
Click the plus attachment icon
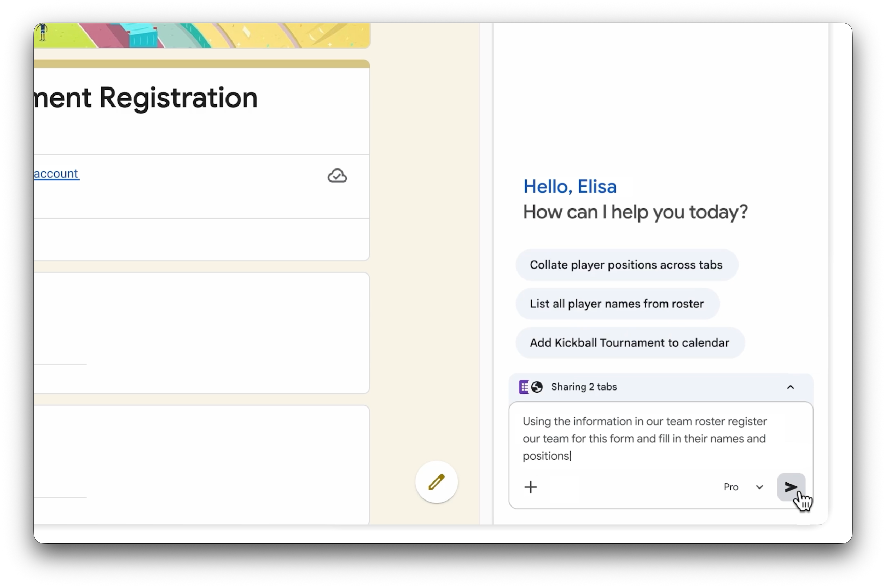pyautogui.click(x=530, y=487)
